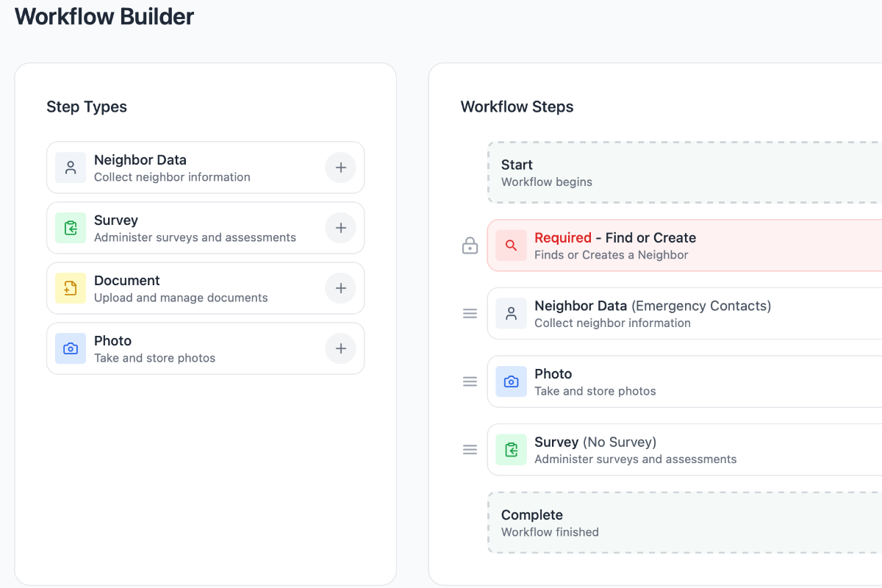Select the Start workflow step
882x588 pixels.
(661, 172)
